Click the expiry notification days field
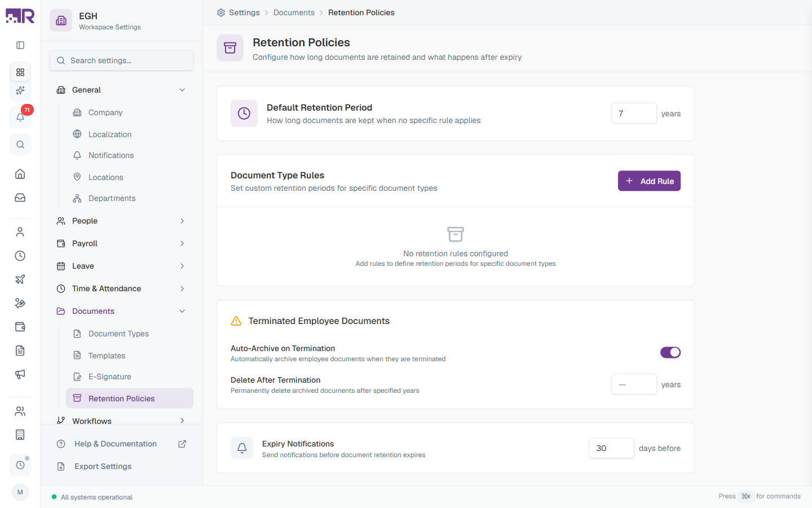Image resolution: width=812 pixels, height=508 pixels. 611,448
